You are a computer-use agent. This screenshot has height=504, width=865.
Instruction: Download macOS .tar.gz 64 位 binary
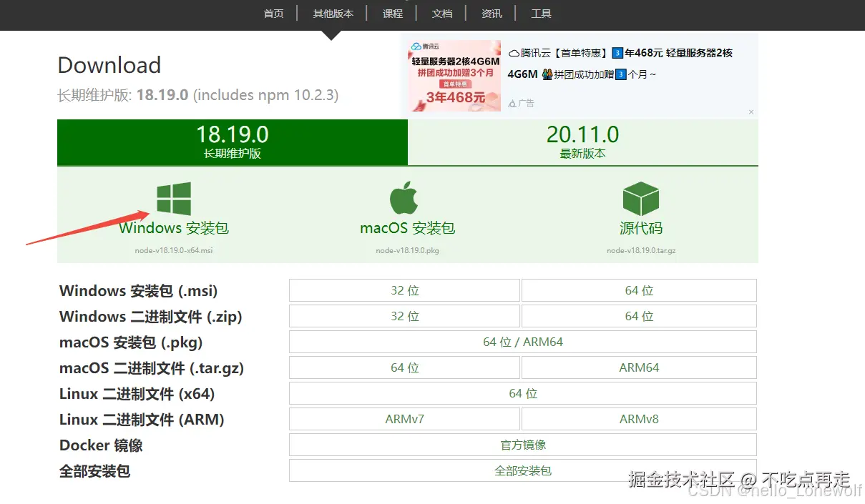tap(404, 367)
